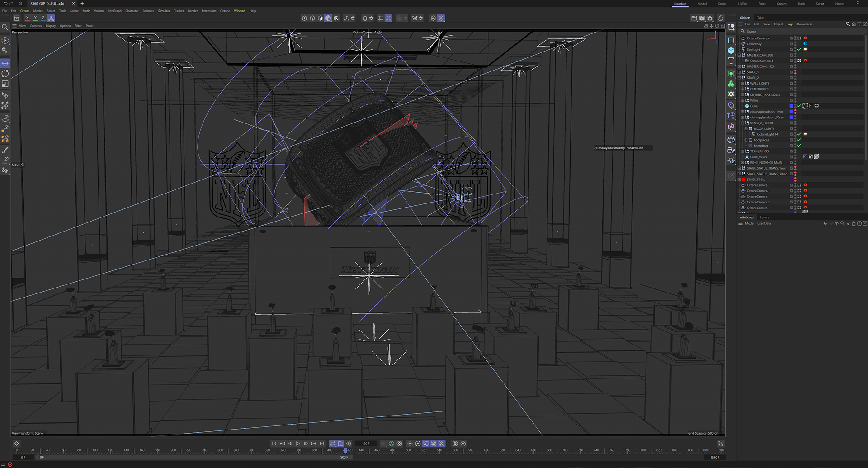Toggle Y axis lock
The image size is (868, 468).
click(x=35, y=18)
